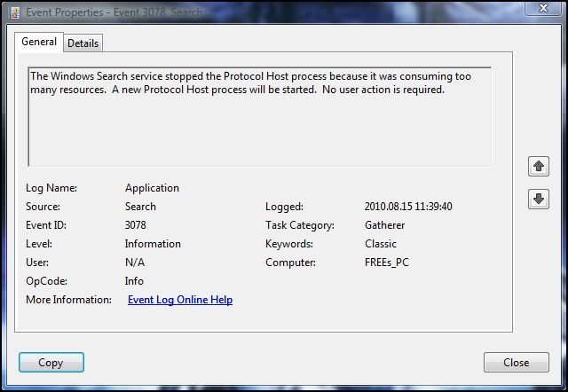Select the General tab
568x392 pixels.
[39, 42]
